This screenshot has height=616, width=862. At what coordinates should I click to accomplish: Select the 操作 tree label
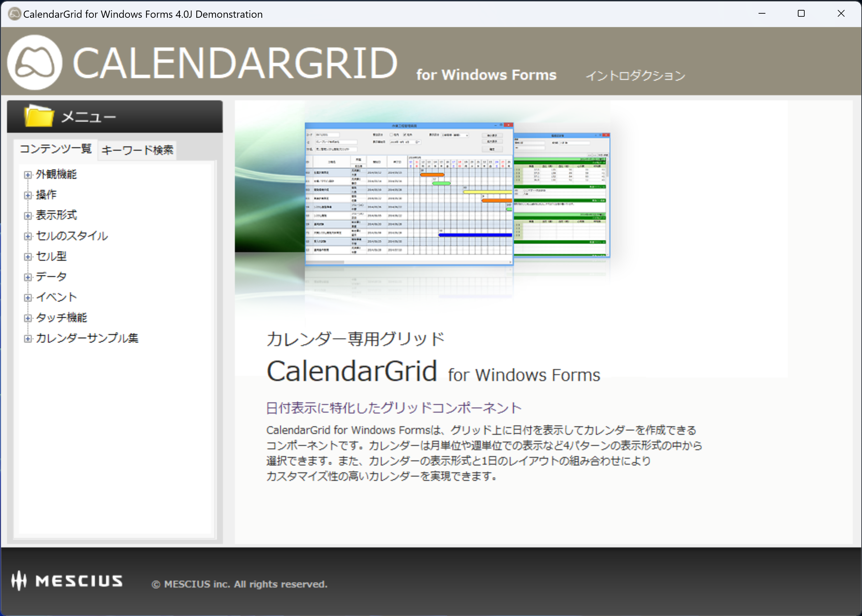coord(46,195)
